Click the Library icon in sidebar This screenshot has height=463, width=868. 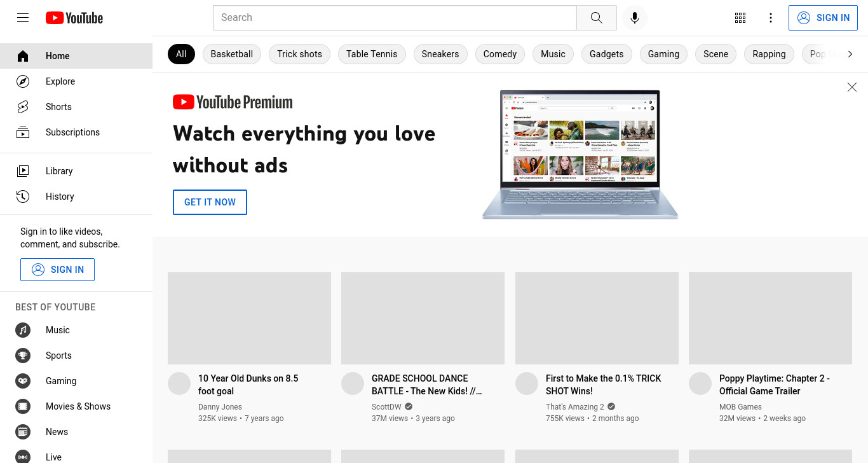(23, 171)
